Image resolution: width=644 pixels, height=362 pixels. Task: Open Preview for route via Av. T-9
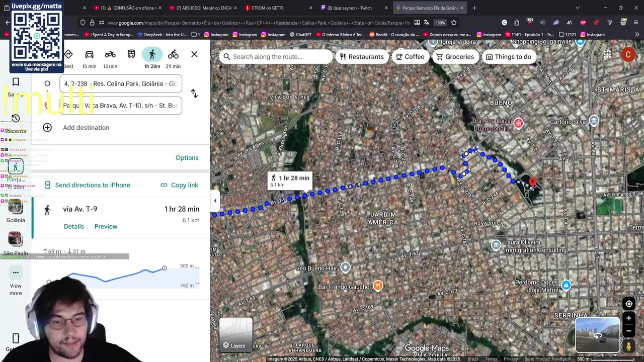tap(106, 226)
